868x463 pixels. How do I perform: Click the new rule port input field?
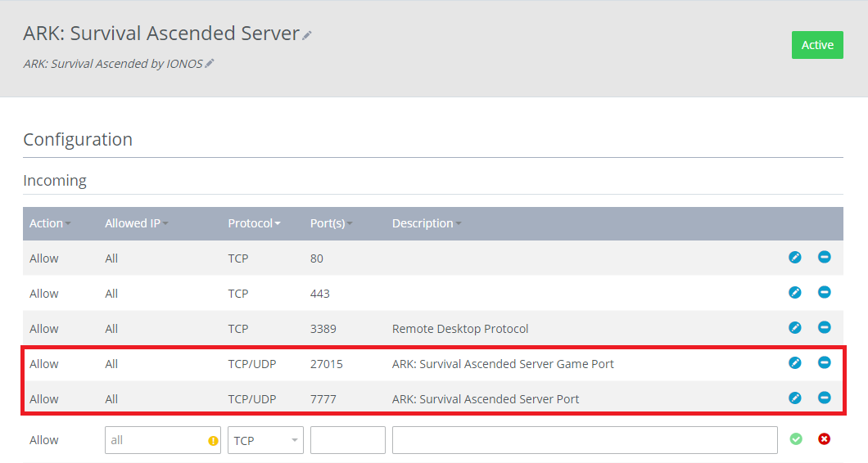347,440
